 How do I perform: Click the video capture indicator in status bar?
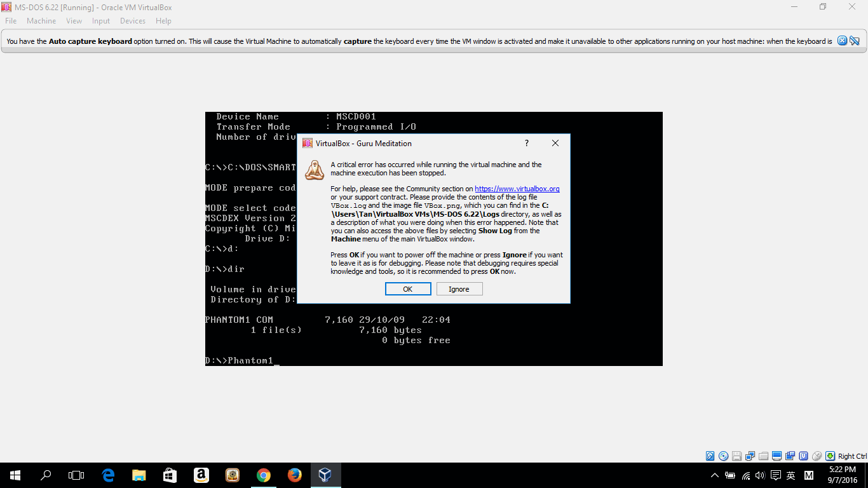point(790,456)
